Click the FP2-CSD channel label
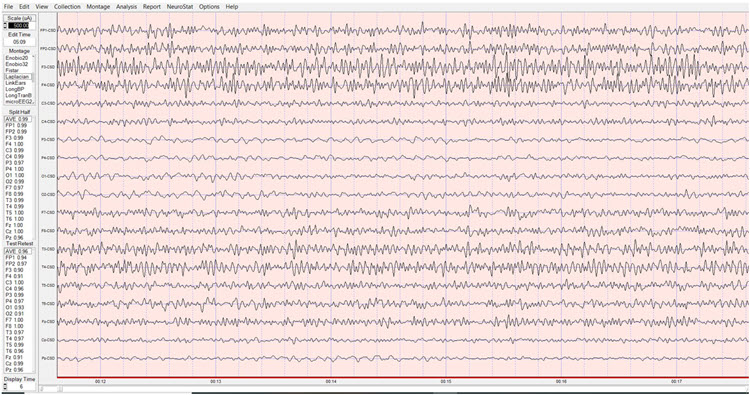 (x=48, y=48)
